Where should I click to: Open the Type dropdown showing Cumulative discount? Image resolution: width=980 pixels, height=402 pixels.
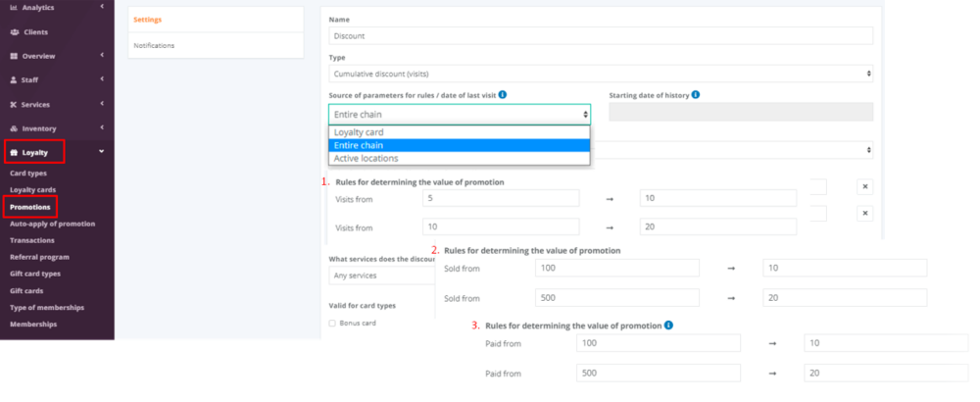pyautogui.click(x=601, y=74)
